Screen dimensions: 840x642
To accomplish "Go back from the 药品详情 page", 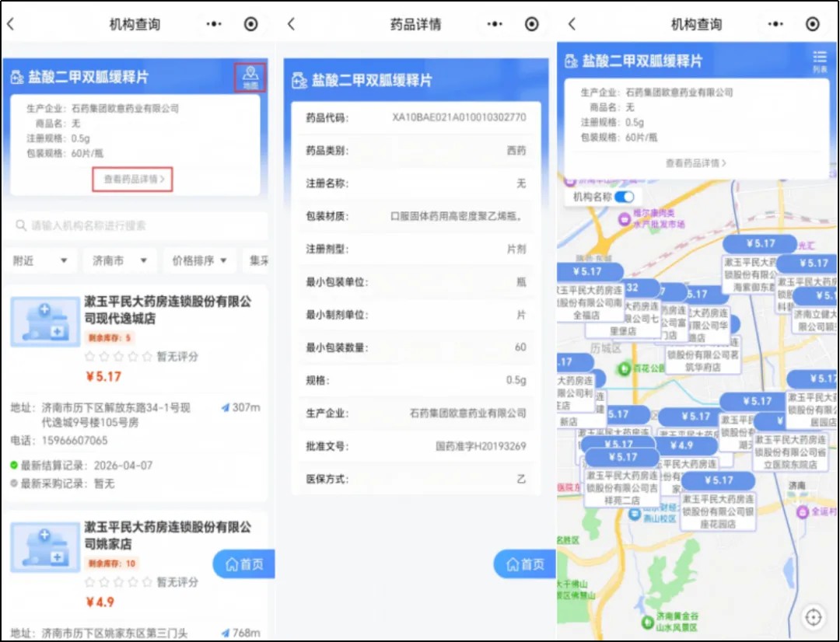I will [291, 24].
